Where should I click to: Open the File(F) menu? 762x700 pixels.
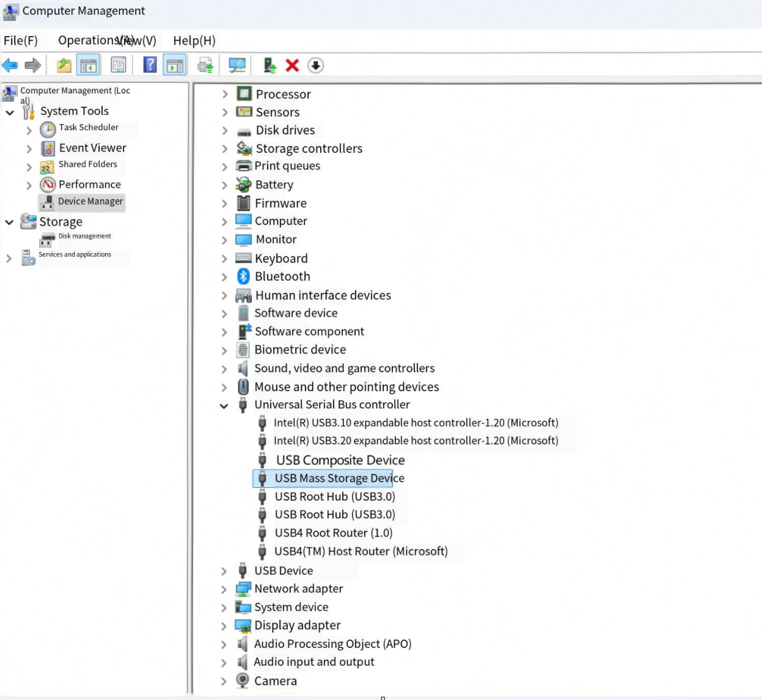click(x=21, y=40)
